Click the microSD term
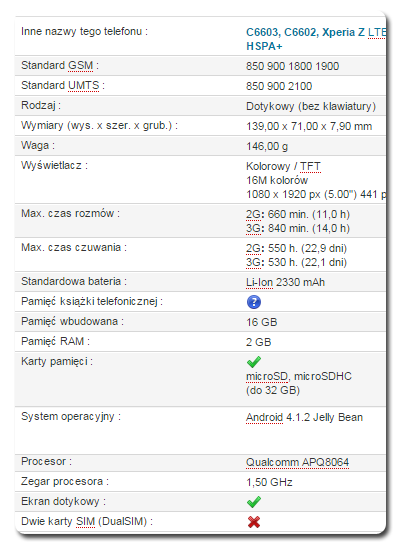 (x=267, y=376)
